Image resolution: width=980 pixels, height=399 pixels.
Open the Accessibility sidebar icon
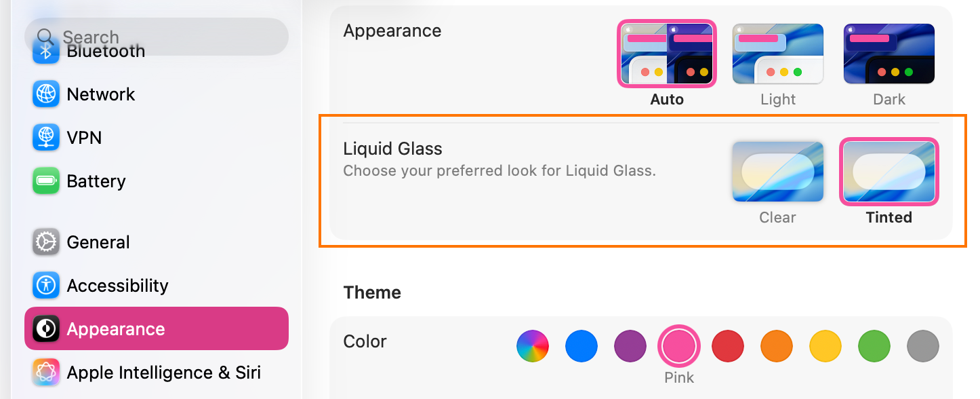46,286
